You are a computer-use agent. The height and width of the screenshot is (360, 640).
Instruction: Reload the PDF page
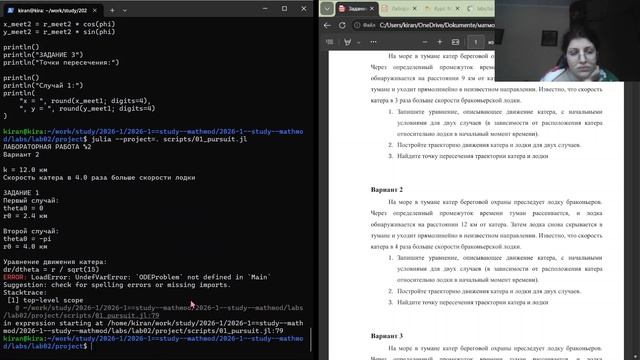[342, 25]
